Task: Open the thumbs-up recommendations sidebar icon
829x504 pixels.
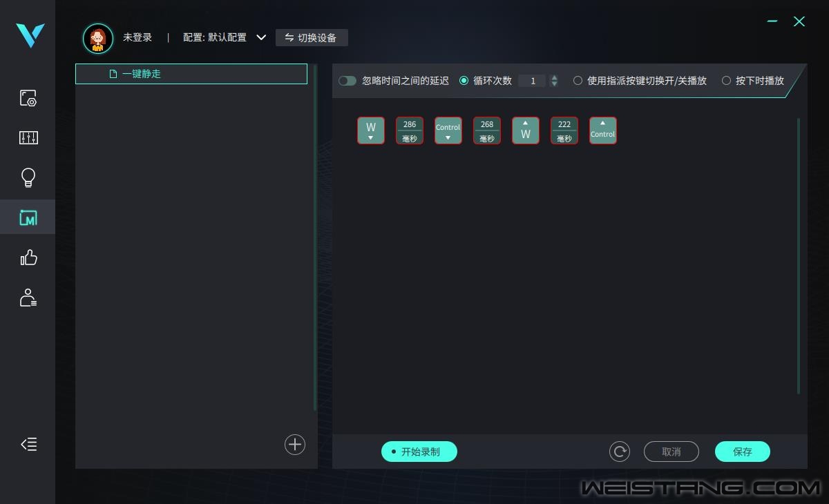Action: (x=28, y=258)
